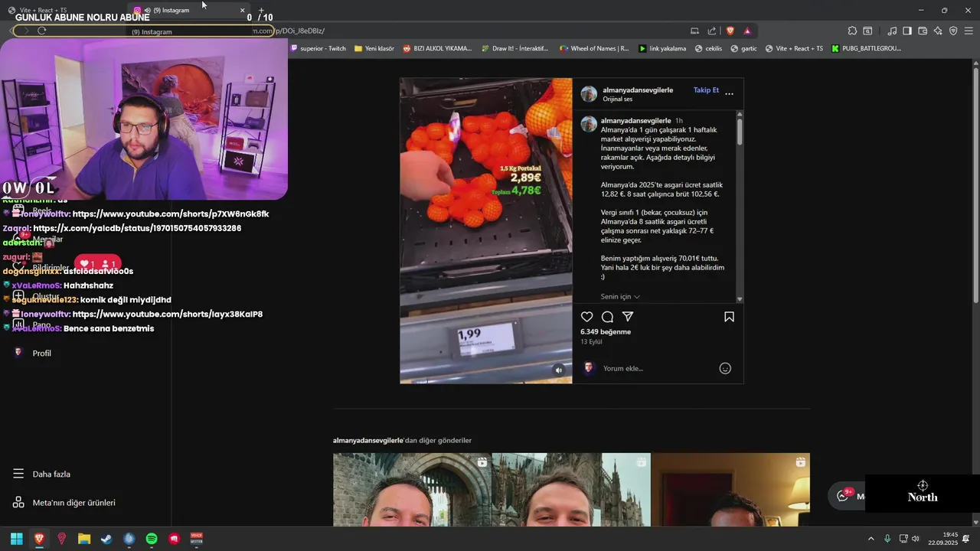Open the three-dot post options menu
This screenshot has width=980, height=551.
pyautogui.click(x=729, y=93)
